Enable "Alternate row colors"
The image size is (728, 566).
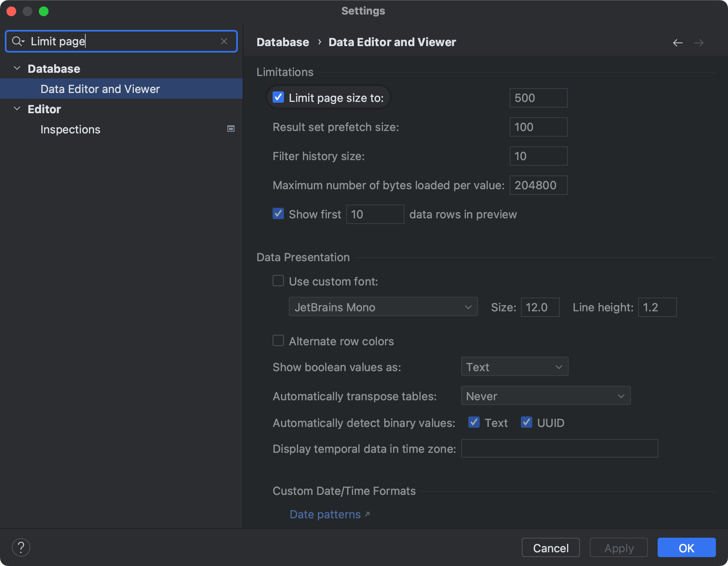(278, 341)
